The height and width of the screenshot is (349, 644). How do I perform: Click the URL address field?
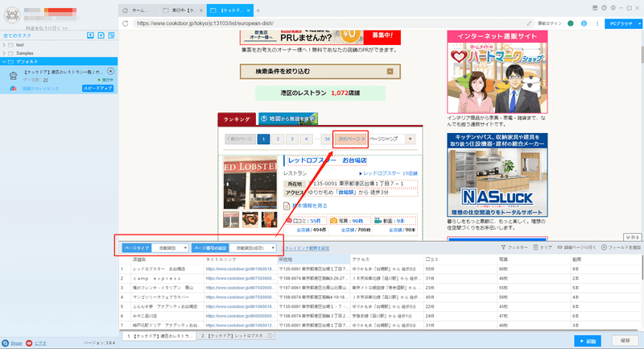tap(328, 23)
